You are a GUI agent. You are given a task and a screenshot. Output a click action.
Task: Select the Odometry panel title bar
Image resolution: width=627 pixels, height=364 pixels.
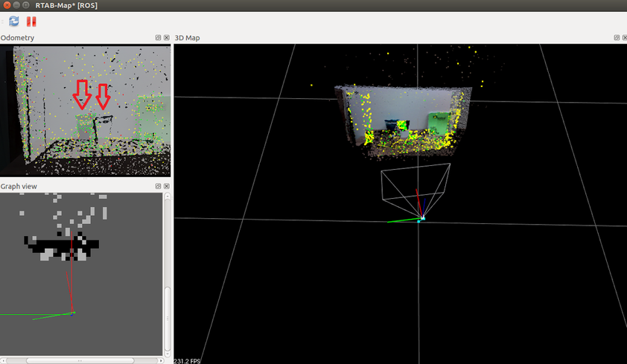74,38
